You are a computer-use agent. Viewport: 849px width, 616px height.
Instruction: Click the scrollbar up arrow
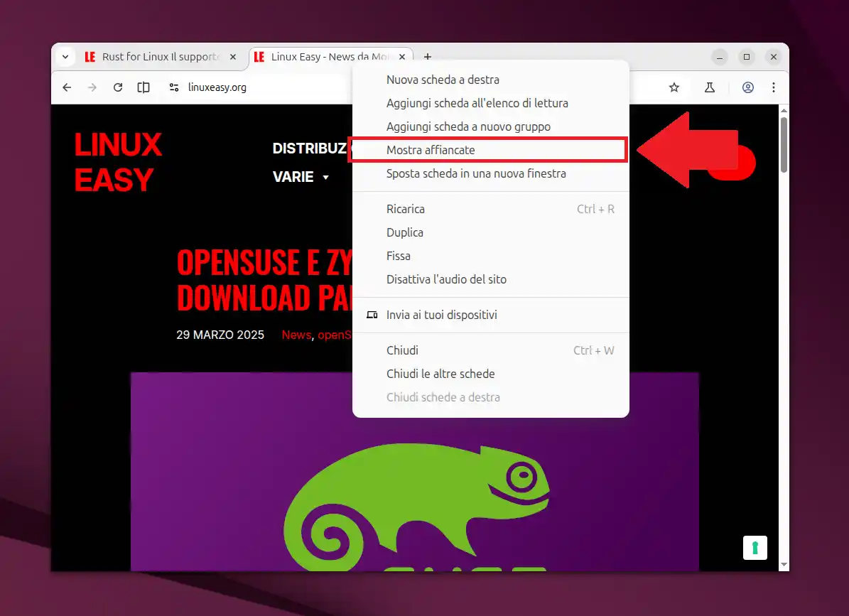point(784,110)
